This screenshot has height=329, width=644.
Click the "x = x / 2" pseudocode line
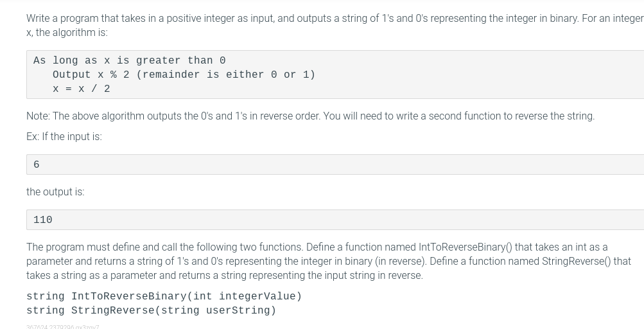click(x=82, y=89)
